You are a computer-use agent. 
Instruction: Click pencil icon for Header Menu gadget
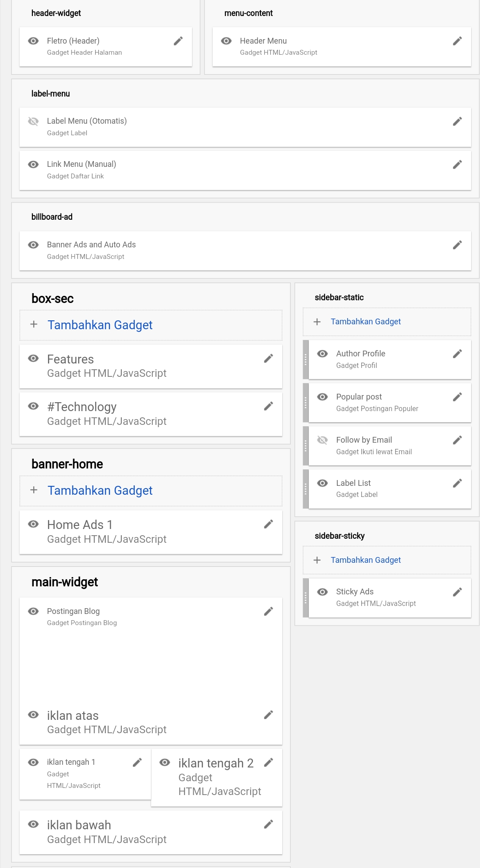click(457, 41)
